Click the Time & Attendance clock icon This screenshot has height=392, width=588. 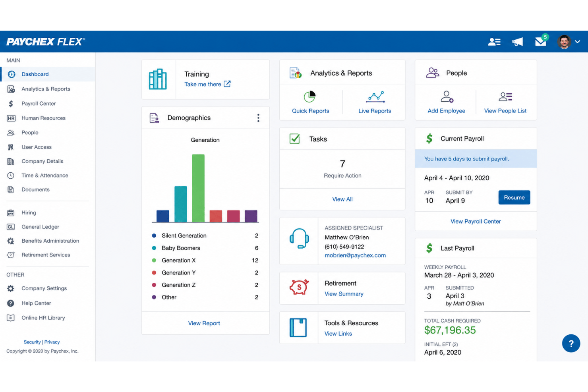(11, 176)
